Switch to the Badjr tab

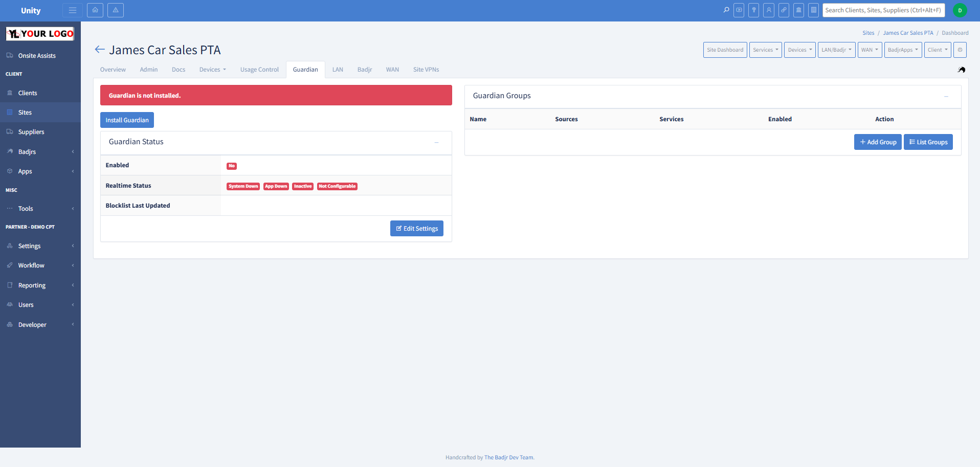click(365, 70)
